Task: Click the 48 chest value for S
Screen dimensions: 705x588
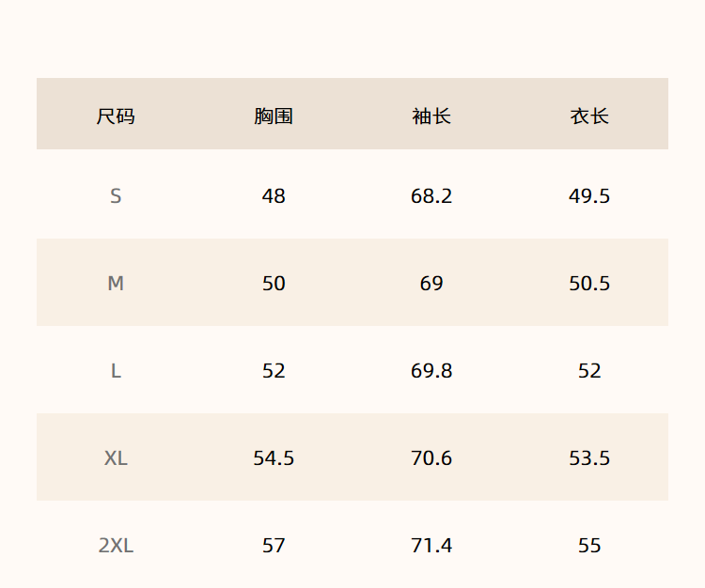Action: click(x=274, y=196)
